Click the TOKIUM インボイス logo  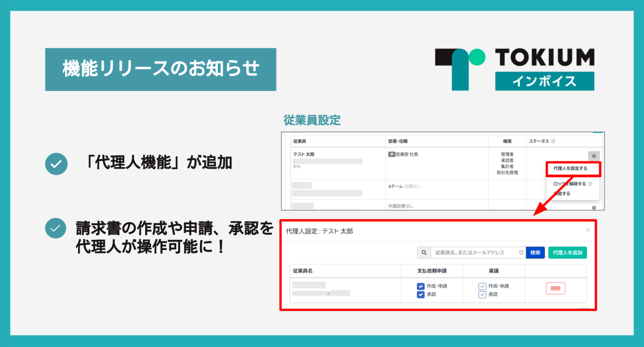tap(514, 69)
